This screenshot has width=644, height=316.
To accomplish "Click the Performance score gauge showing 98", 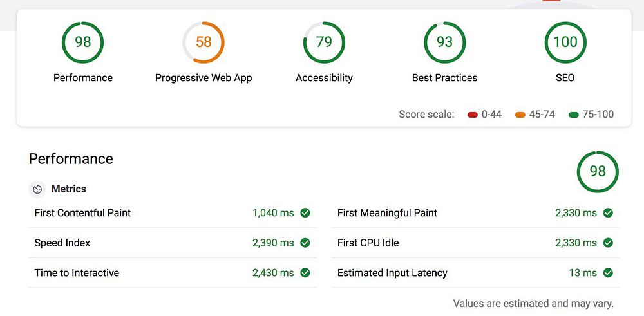I will pyautogui.click(x=82, y=42).
